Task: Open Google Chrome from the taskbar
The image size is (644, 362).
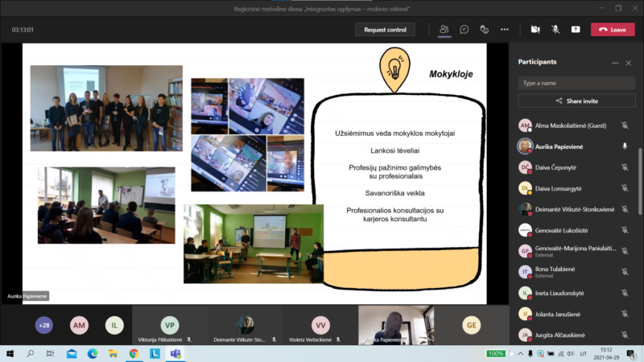Action: click(134, 353)
